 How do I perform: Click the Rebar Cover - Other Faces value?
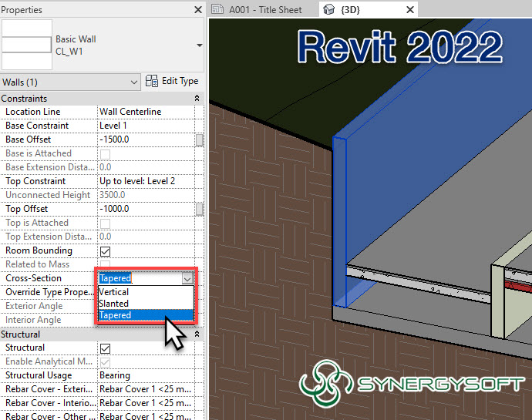tap(146, 415)
